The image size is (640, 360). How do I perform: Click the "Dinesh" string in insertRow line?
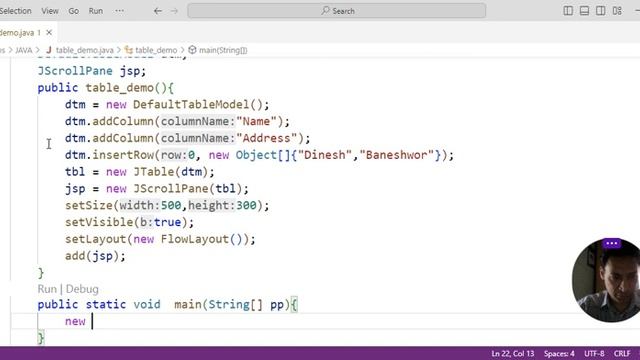(325, 155)
